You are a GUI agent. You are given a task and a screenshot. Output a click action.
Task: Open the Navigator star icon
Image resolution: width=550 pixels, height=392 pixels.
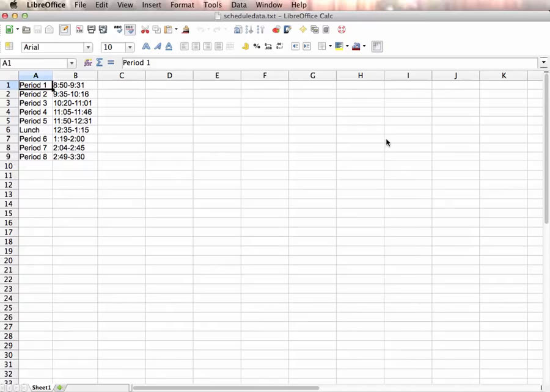(x=303, y=29)
